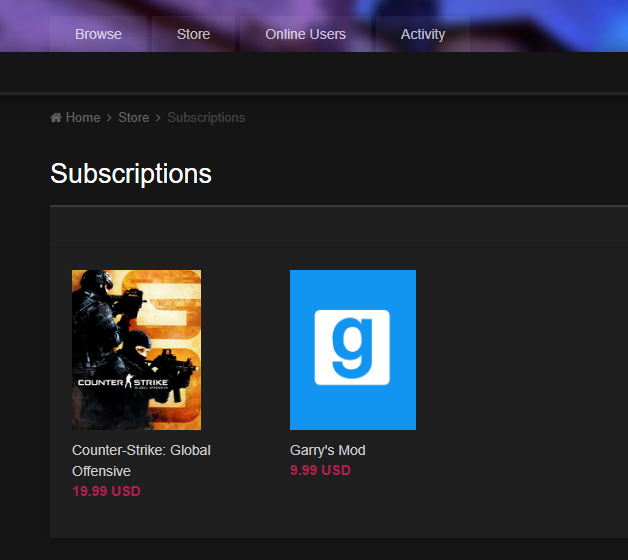The width and height of the screenshot is (628, 560).
Task: Click the 9.99 USD price
Action: click(320, 470)
